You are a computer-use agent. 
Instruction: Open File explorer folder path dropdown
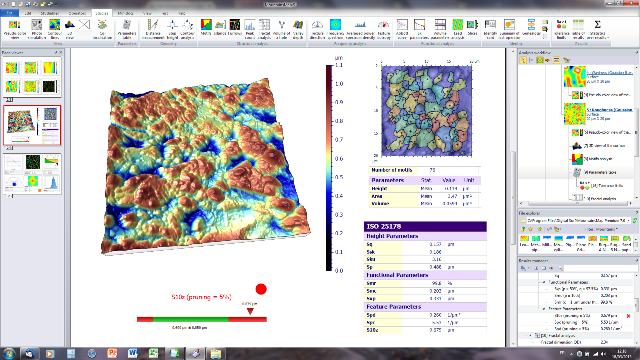[x=629, y=220]
